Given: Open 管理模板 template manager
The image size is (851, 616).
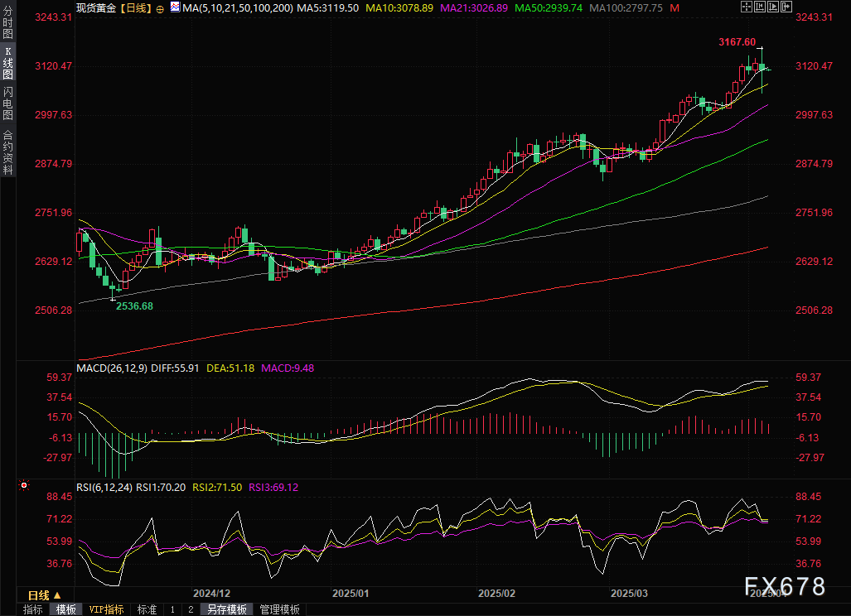Looking at the screenshot, I should point(279,609).
